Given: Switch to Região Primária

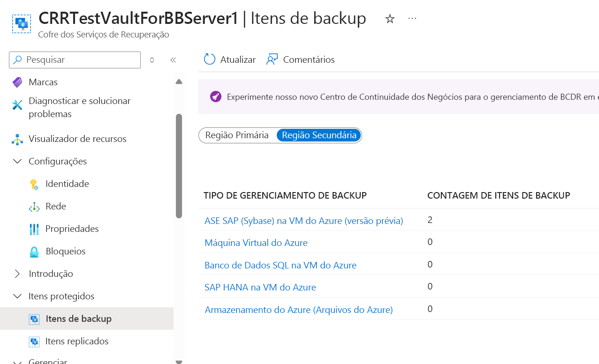Looking at the screenshot, I should tap(237, 135).
